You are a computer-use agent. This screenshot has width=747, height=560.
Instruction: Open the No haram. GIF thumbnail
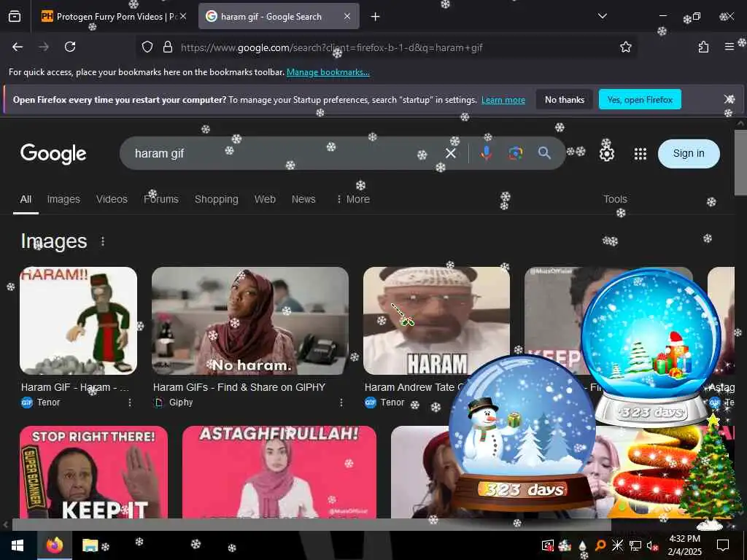click(250, 321)
